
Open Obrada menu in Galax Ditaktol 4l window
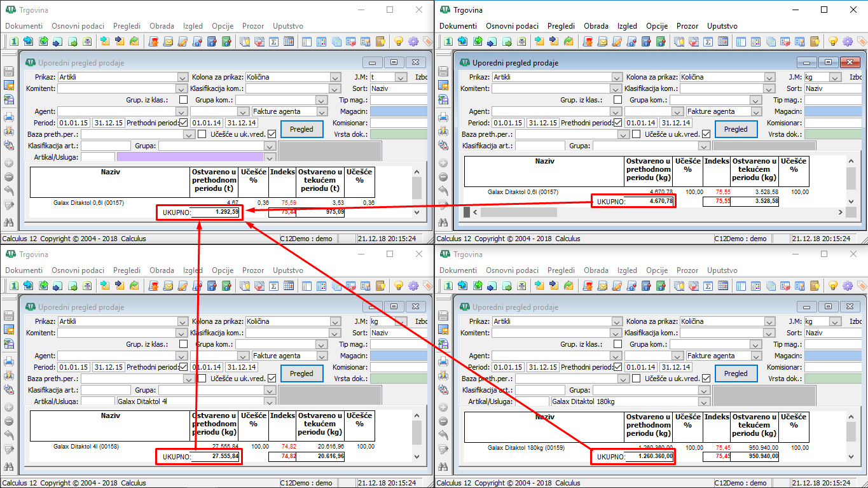click(x=162, y=270)
